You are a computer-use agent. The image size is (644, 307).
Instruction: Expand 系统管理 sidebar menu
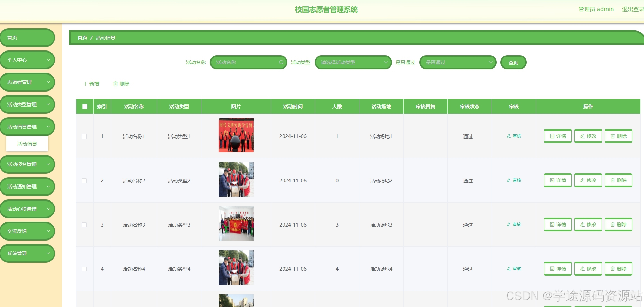[27, 253]
